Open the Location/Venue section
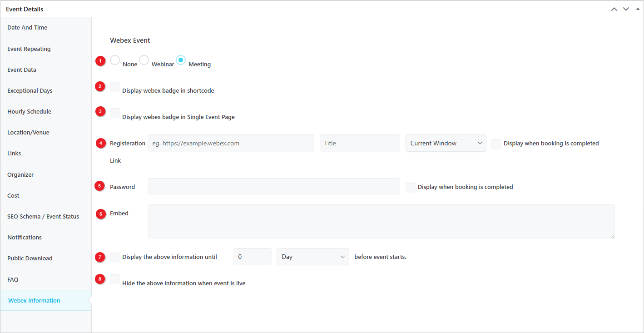 coord(28,133)
